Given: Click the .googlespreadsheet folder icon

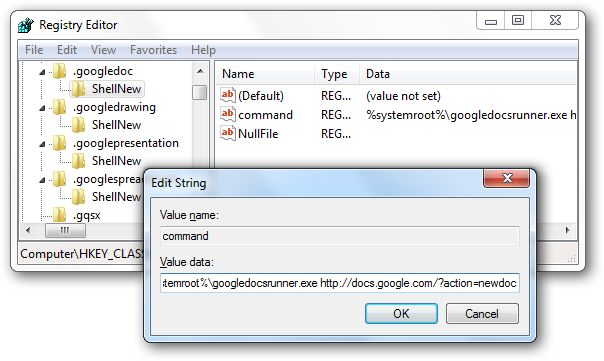Looking at the screenshot, I should (x=60, y=179).
